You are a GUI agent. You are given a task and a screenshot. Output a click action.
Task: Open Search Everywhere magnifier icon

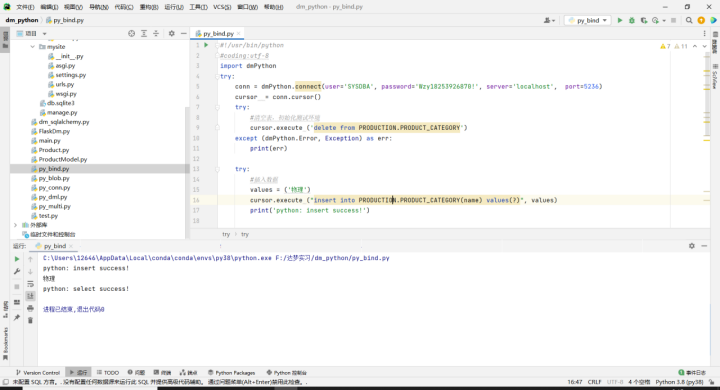[689, 20]
